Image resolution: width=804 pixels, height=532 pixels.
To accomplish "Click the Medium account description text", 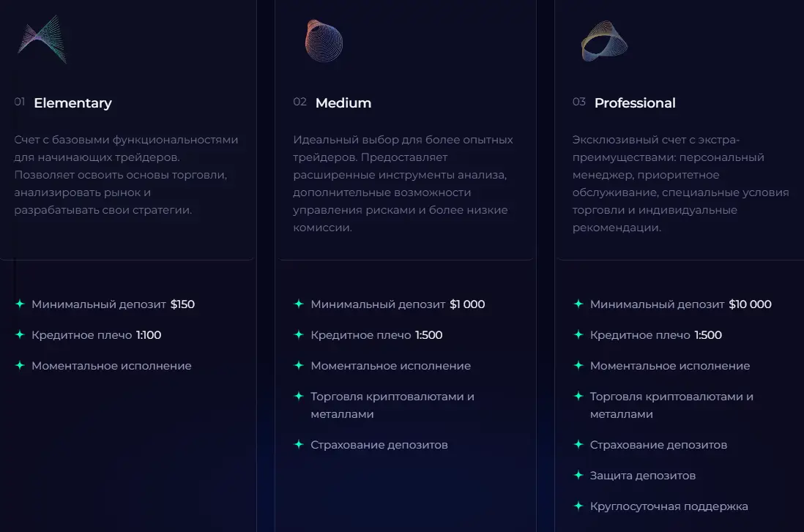I will coord(403,184).
